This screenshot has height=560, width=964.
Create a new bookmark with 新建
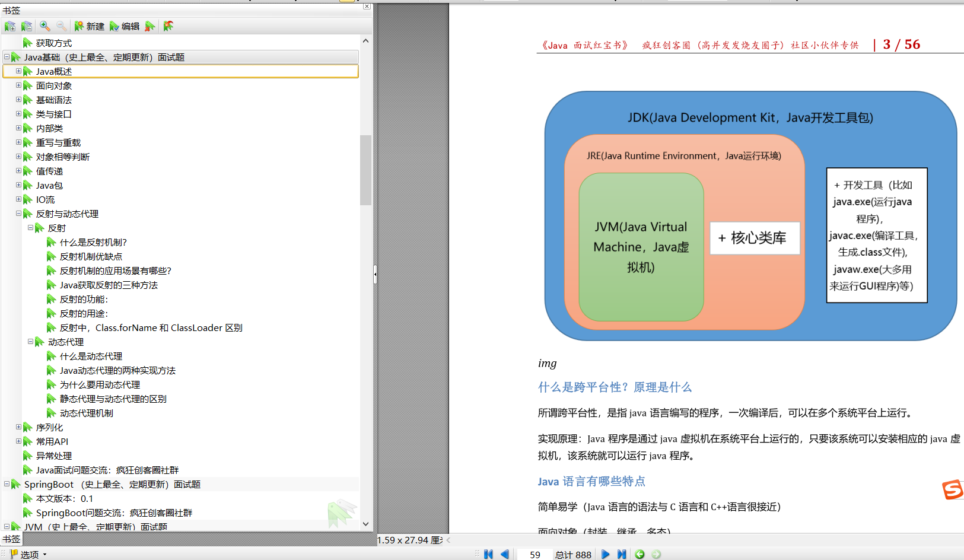[x=89, y=26]
